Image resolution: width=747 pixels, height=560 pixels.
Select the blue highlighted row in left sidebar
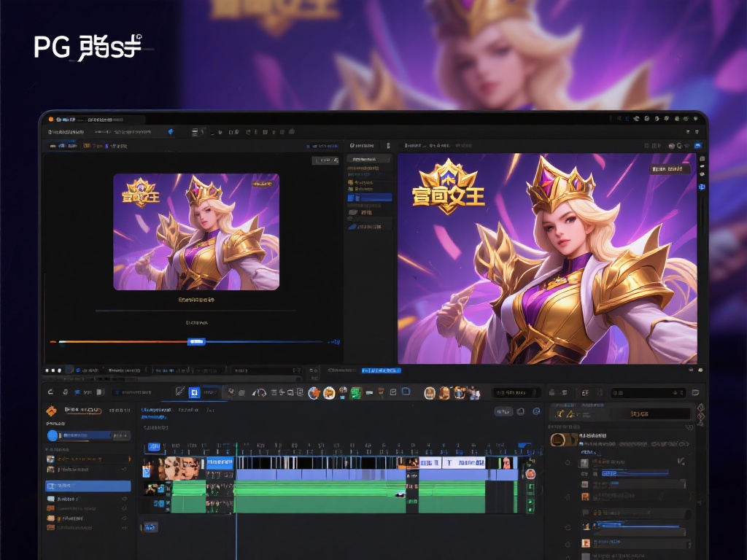click(x=88, y=486)
